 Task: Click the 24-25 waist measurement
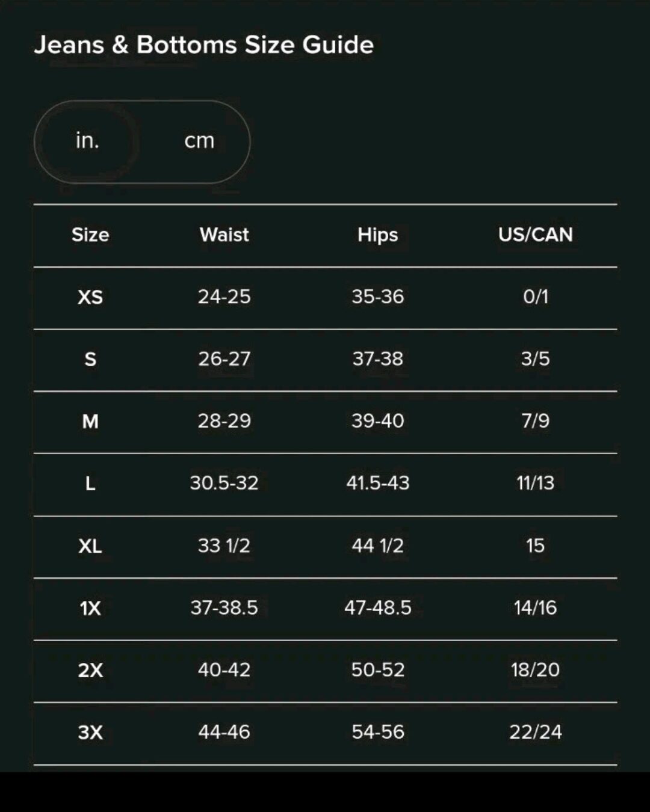224,297
